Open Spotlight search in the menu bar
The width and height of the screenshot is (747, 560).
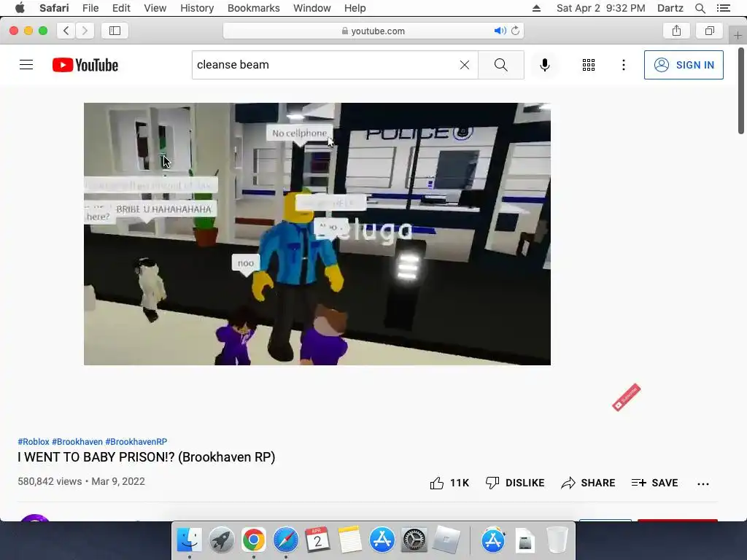tap(700, 8)
